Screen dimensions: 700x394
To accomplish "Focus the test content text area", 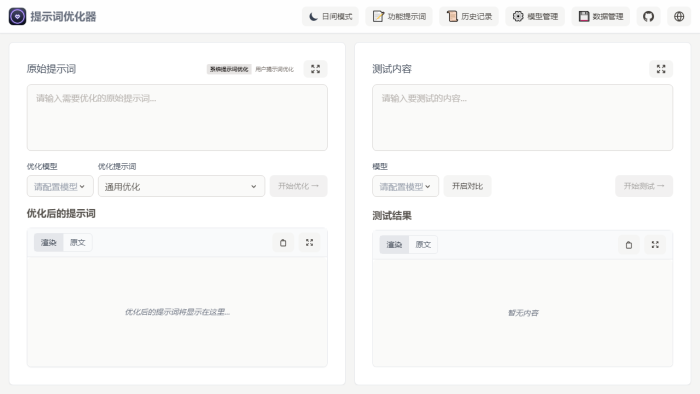I will 522,117.
